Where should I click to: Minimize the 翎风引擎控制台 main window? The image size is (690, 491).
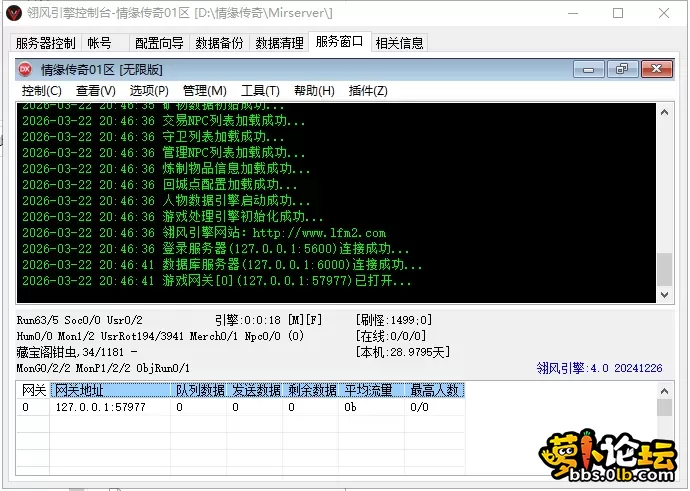click(573, 13)
